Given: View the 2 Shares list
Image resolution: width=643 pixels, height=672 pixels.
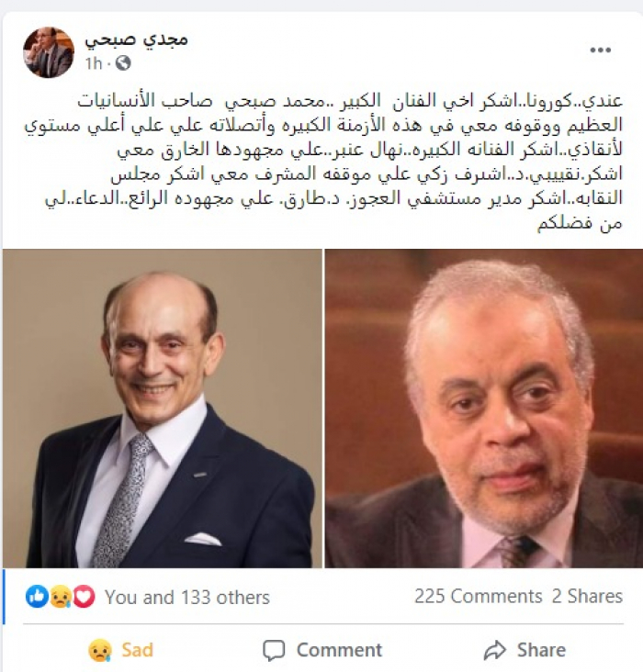Looking at the screenshot, I should [587, 596].
